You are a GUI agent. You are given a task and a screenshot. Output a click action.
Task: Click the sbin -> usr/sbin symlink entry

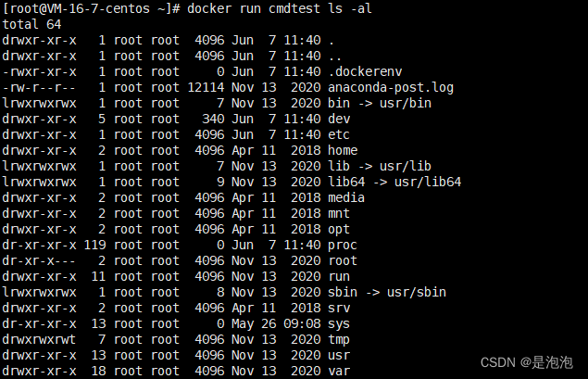tap(387, 292)
